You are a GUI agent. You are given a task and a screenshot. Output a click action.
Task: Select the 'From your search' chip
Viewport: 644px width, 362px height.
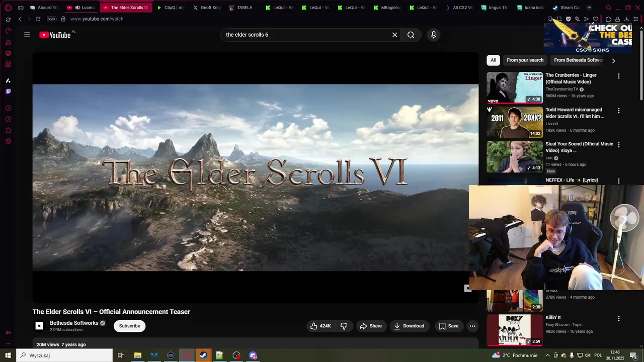[525, 60]
